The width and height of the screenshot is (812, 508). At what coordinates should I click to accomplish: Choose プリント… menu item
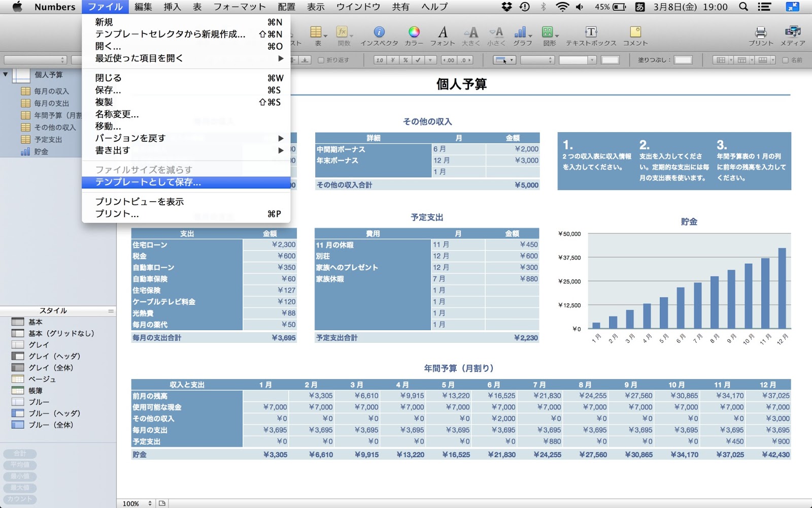point(186,214)
